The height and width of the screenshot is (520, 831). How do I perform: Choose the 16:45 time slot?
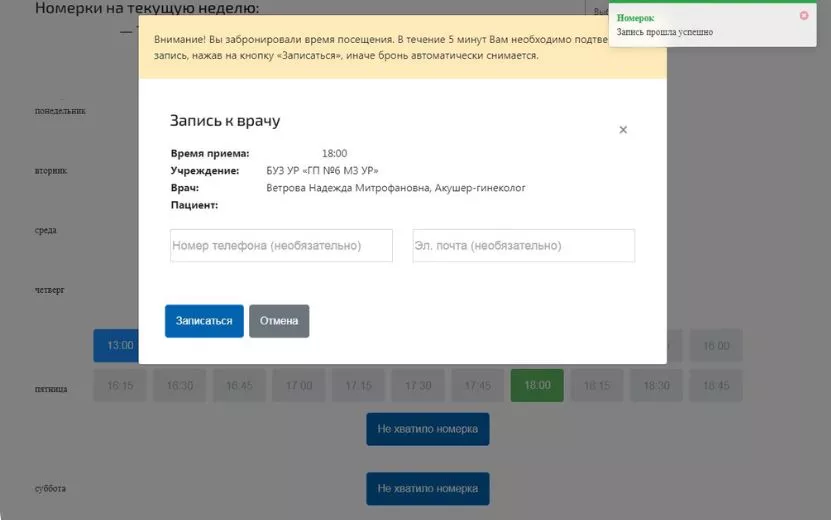tap(239, 386)
